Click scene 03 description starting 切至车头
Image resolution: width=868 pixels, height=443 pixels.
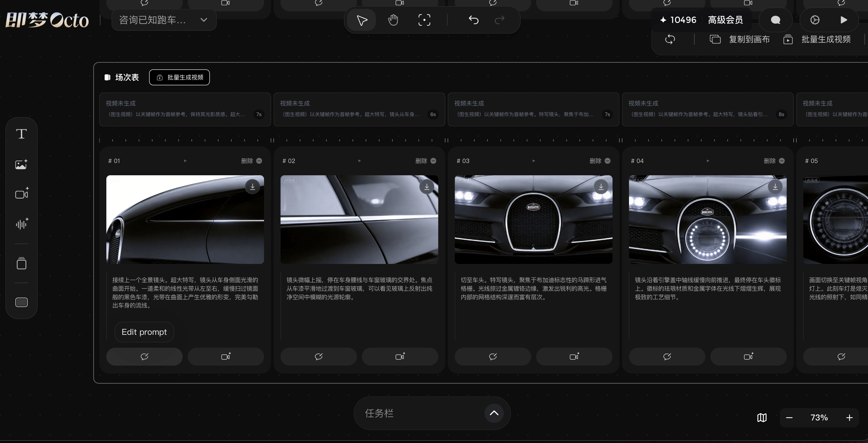click(534, 289)
